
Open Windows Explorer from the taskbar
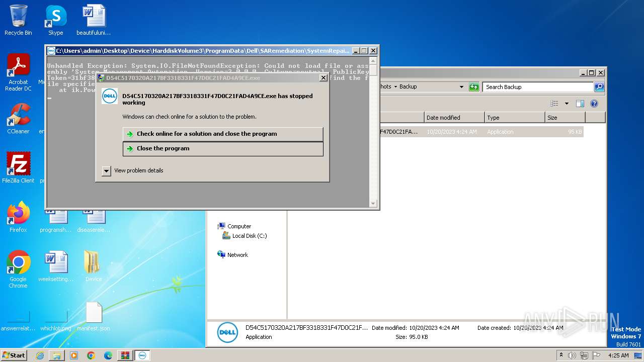(x=57, y=355)
